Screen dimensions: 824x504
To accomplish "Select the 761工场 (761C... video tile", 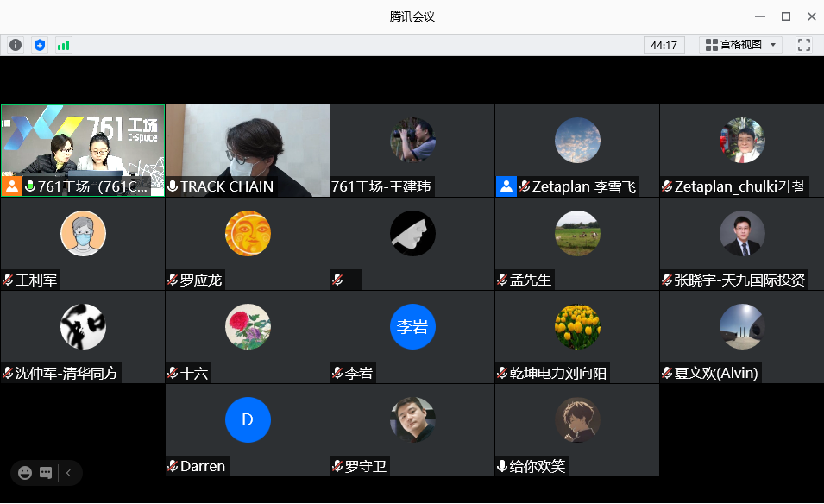I will [83, 150].
